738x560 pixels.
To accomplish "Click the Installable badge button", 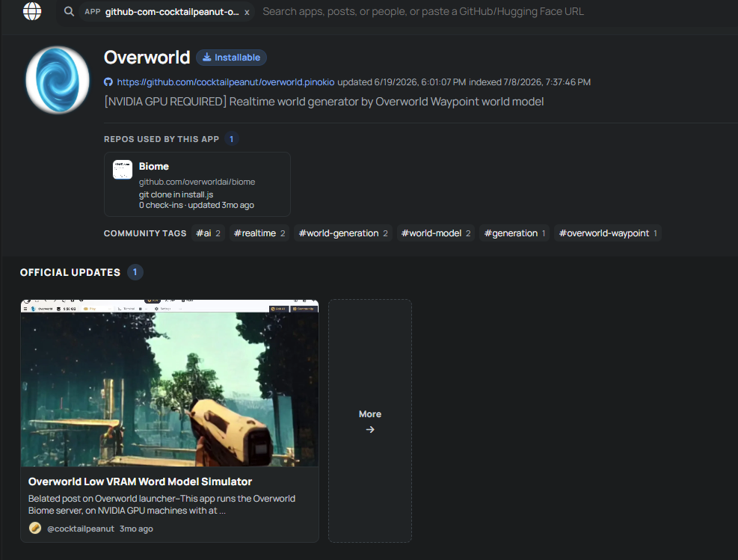I will click(232, 58).
